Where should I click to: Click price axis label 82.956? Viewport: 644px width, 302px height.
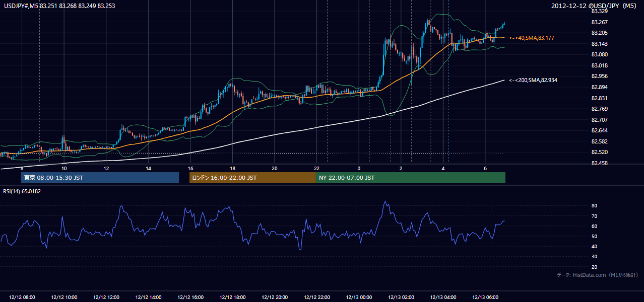click(x=599, y=76)
